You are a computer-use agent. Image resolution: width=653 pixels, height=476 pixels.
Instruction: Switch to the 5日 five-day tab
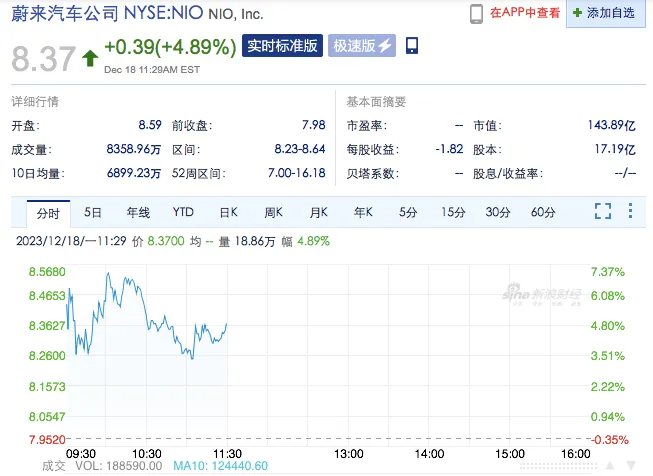pyautogui.click(x=92, y=212)
